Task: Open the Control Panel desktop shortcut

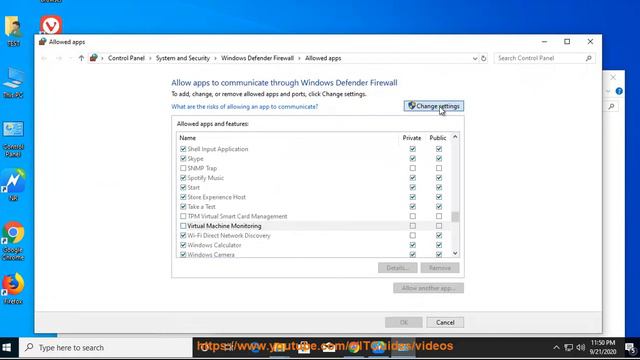Action: [13, 139]
